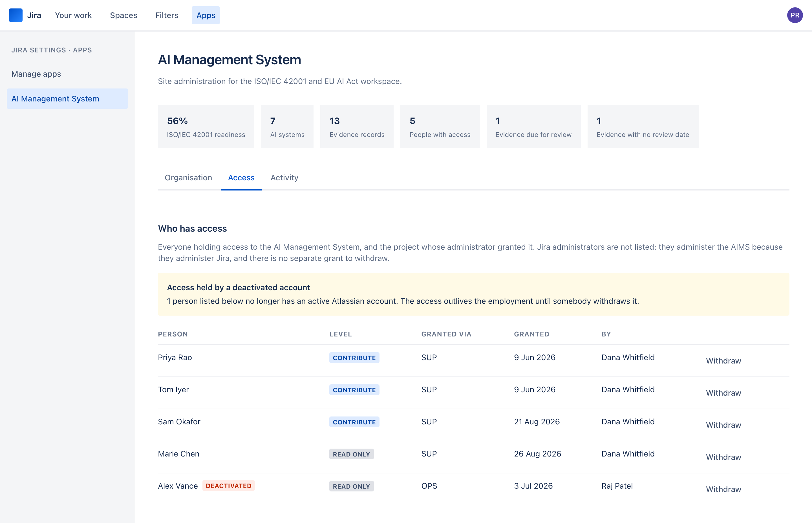Open the Spaces menu
Screen dimensions: 812x523
pos(123,15)
